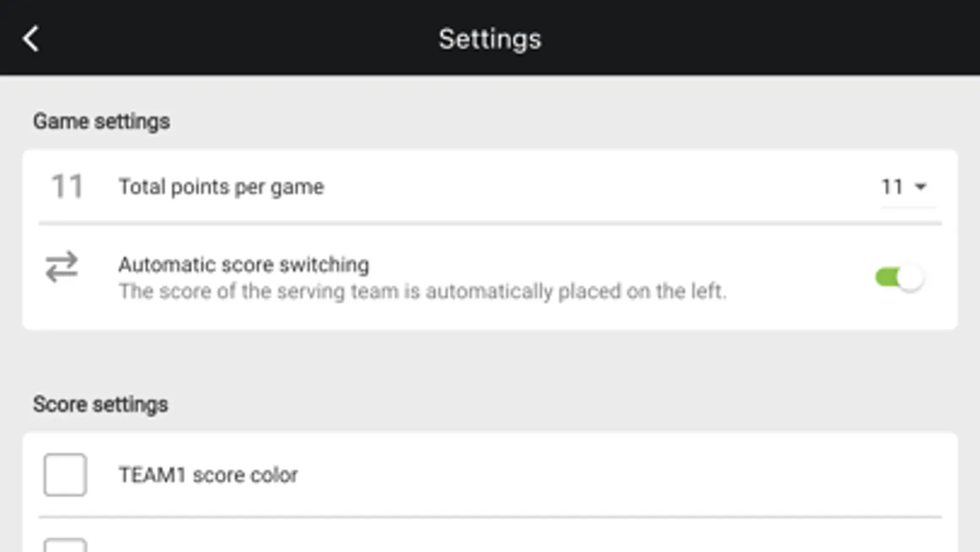Open the total points dropdown arrow

pyautogui.click(x=921, y=186)
